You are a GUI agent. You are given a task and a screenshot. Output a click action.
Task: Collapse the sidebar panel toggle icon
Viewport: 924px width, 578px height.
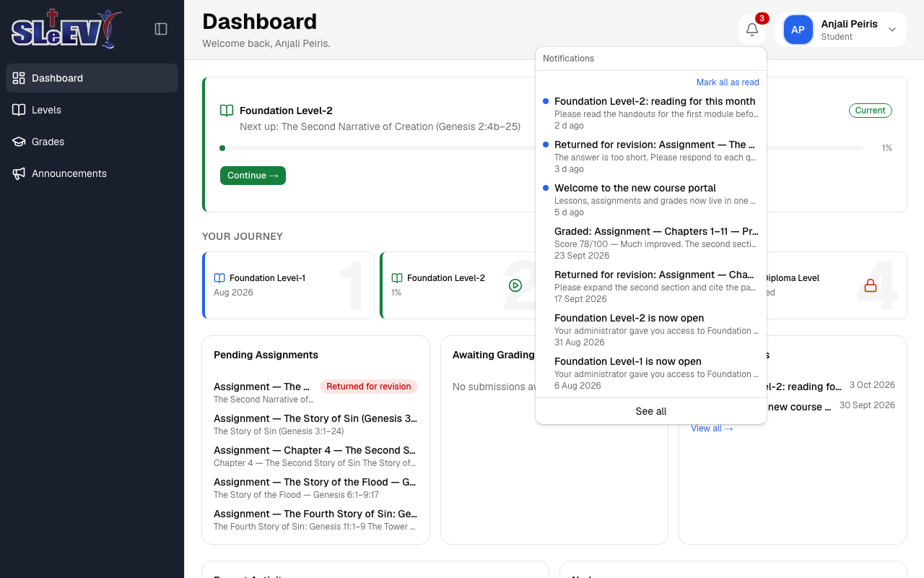pyautogui.click(x=161, y=29)
